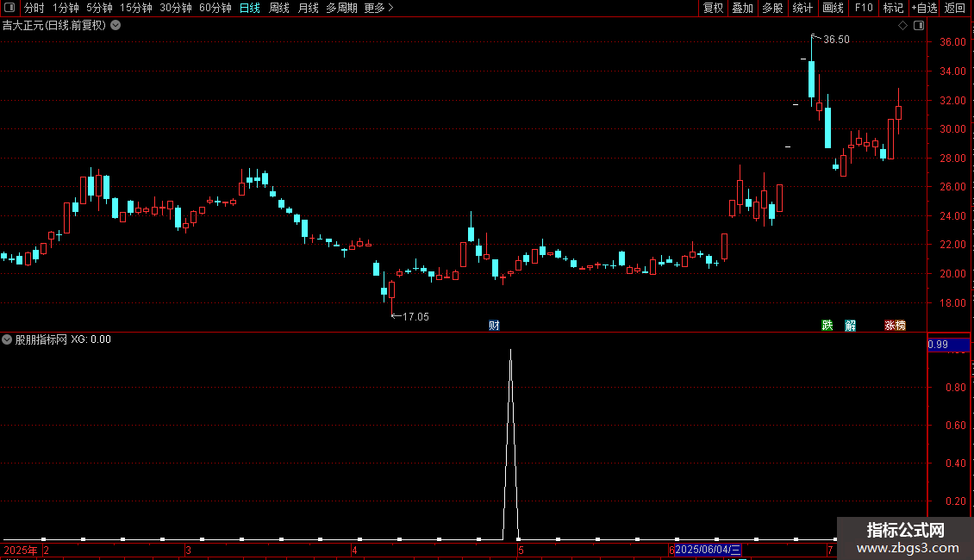Expand the 更多 periods menu
Image resolution: width=974 pixels, height=560 pixels.
[379, 8]
